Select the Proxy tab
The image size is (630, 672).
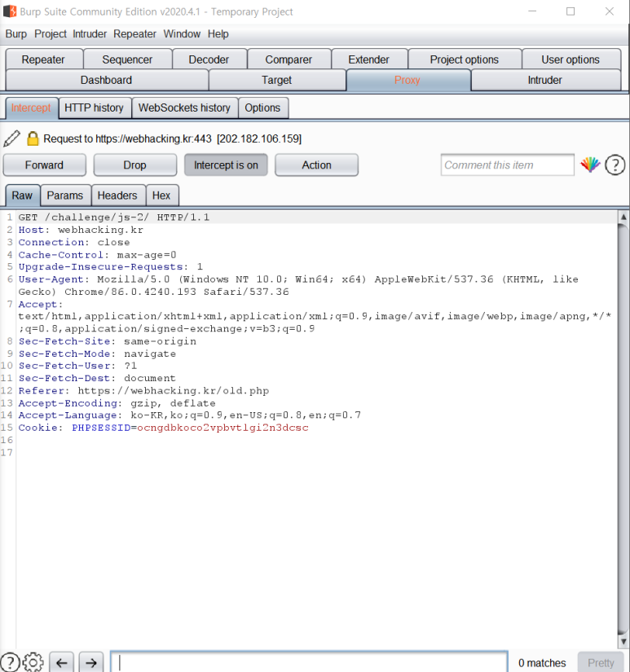408,80
